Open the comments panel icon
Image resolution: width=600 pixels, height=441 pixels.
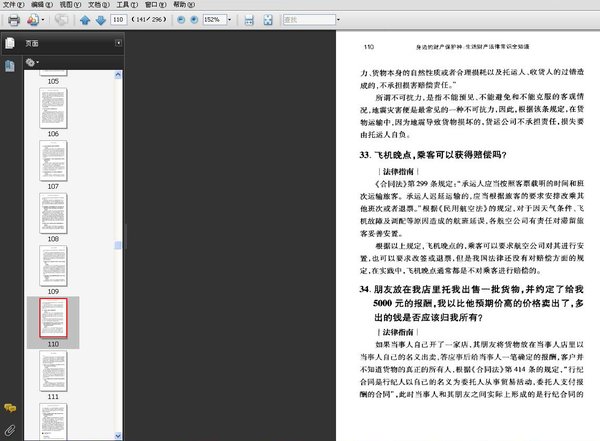click(x=10, y=408)
